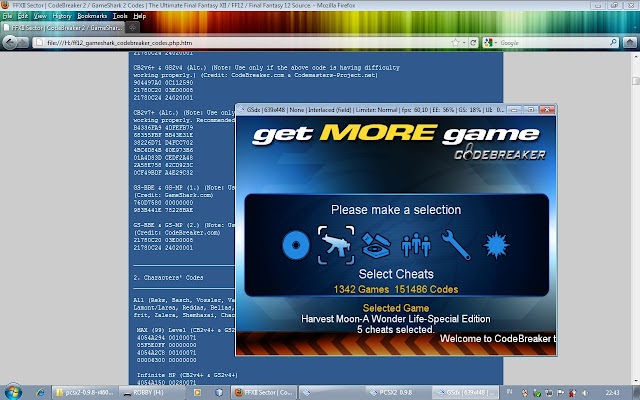640x400 pixels.
Task: Switch to pcsx2-0.9.8 folder taskbar button
Action: point(85,392)
